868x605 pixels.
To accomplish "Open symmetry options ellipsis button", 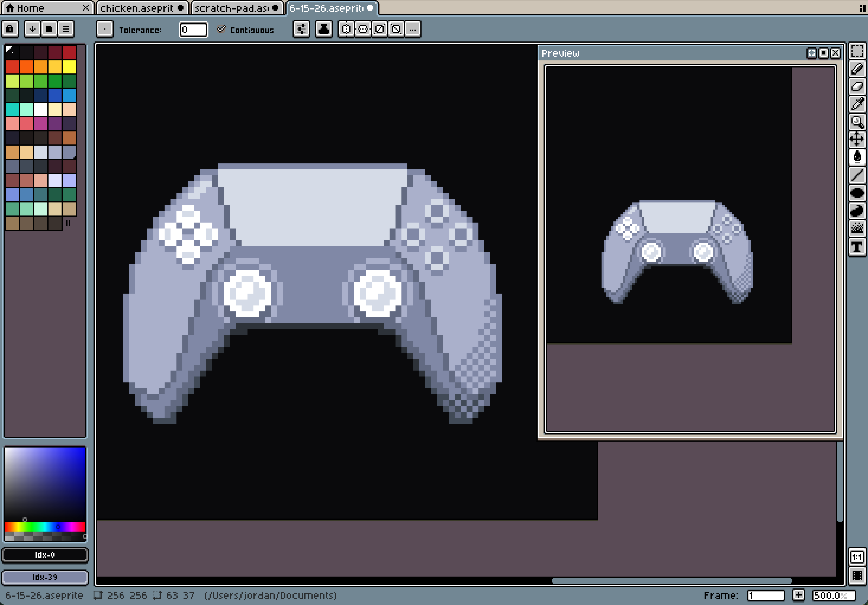I will [413, 29].
